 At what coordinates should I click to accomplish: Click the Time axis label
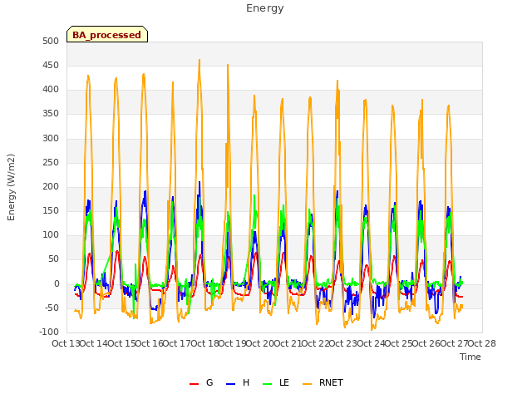tap(470, 357)
